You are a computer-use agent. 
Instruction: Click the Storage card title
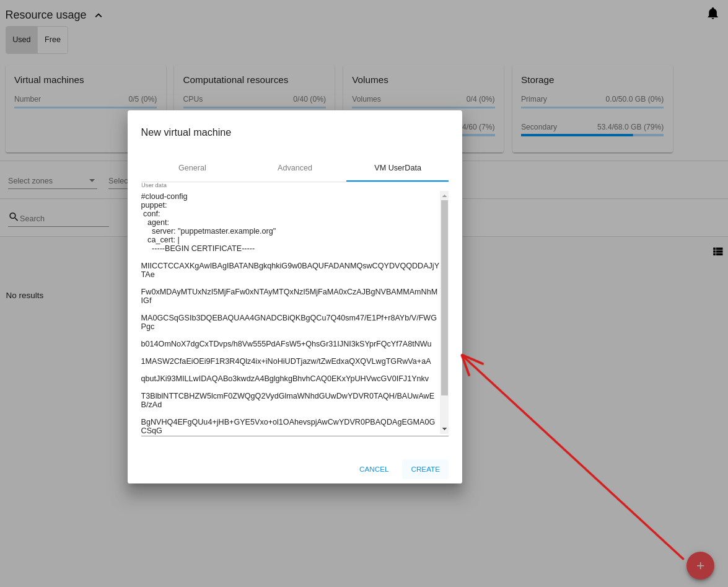coord(537,80)
